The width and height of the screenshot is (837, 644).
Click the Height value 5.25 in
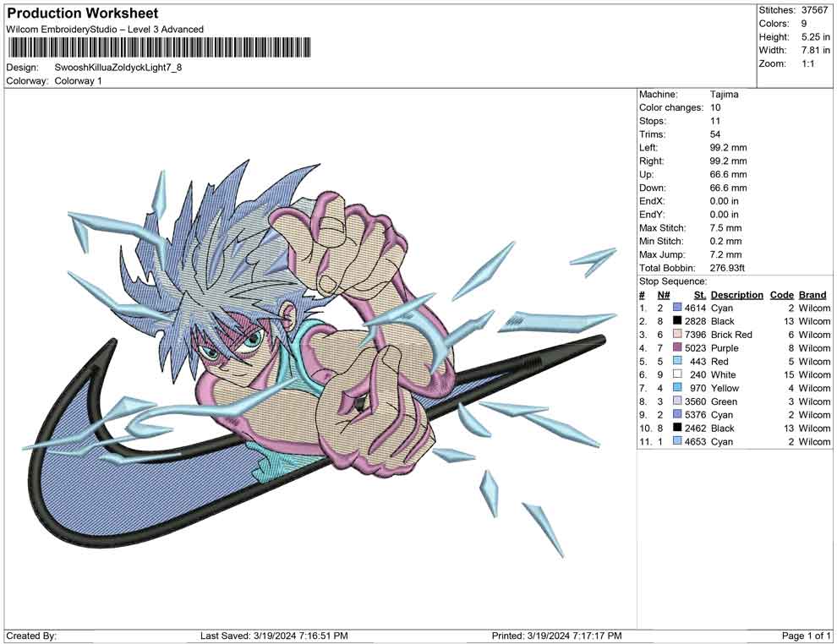[816, 37]
